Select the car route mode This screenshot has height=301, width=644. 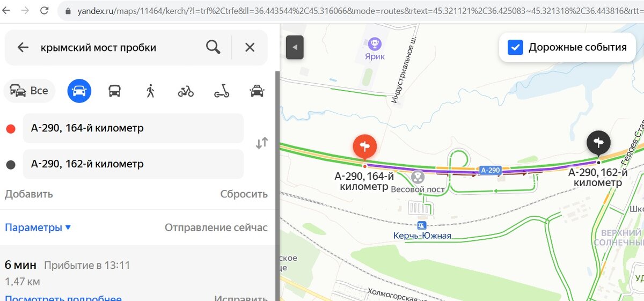79,91
